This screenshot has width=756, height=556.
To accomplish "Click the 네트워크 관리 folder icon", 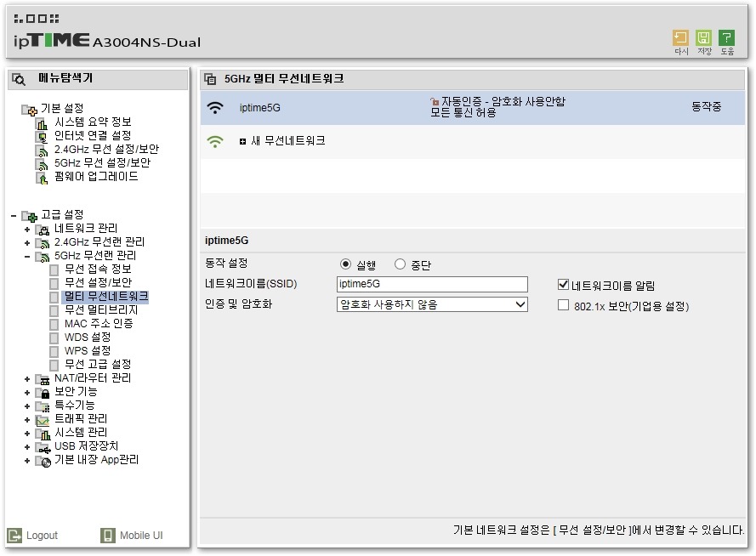I will pyautogui.click(x=43, y=230).
